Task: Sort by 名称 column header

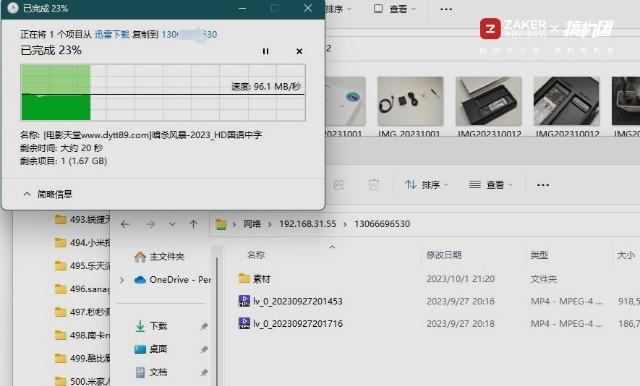Action: point(256,255)
